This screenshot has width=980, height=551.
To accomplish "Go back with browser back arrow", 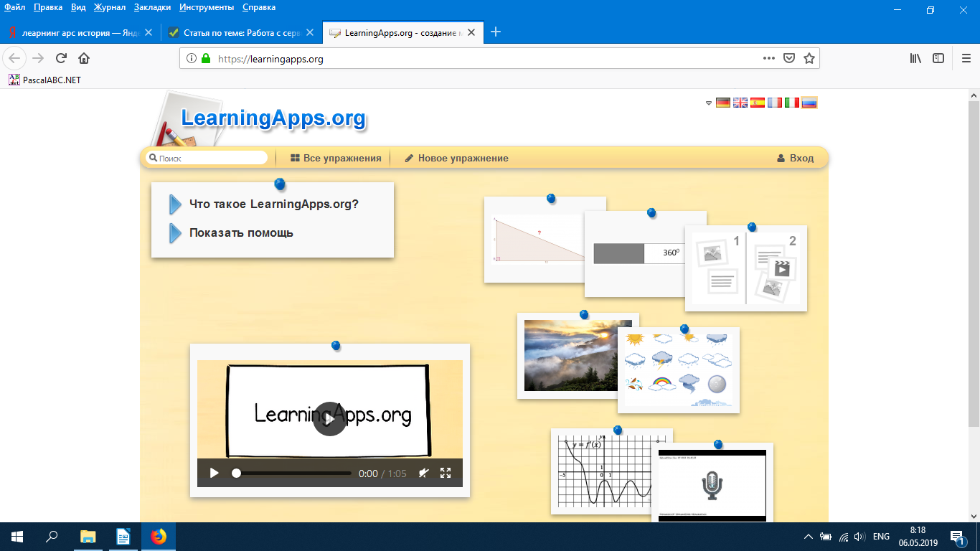I will coord(14,59).
